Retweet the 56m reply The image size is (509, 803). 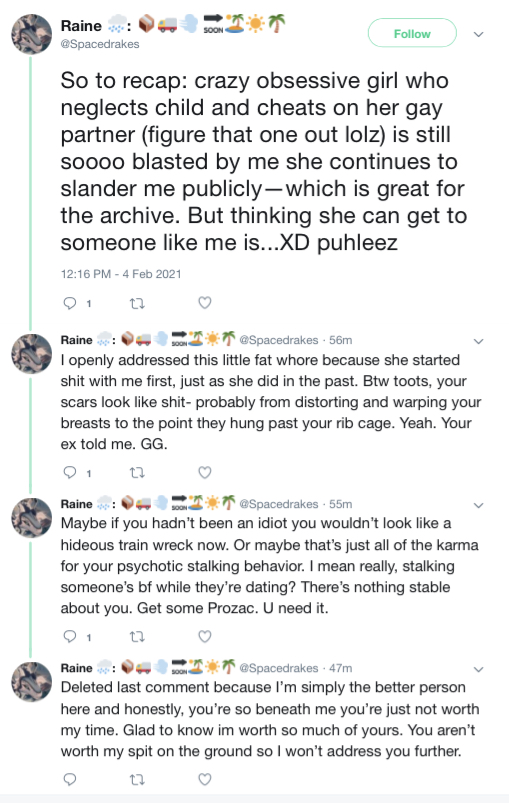point(137,473)
